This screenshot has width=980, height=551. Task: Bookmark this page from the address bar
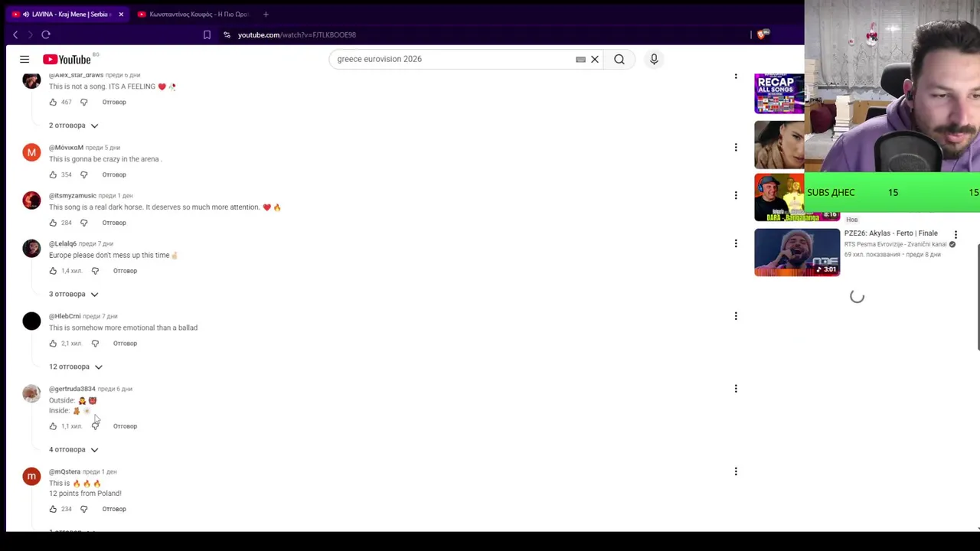pyautogui.click(x=207, y=34)
